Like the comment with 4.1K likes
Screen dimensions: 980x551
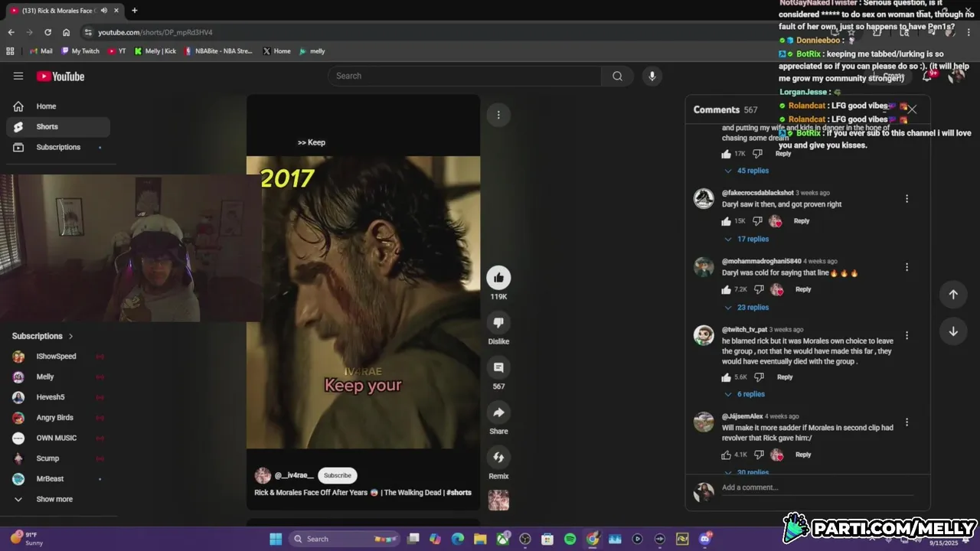click(x=727, y=455)
